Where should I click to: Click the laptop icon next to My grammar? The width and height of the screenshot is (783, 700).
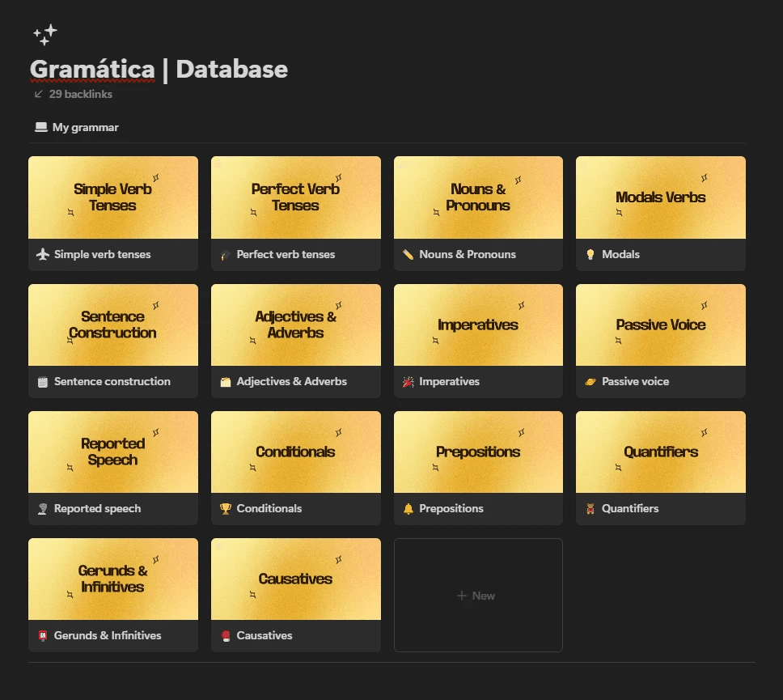pyautogui.click(x=41, y=127)
